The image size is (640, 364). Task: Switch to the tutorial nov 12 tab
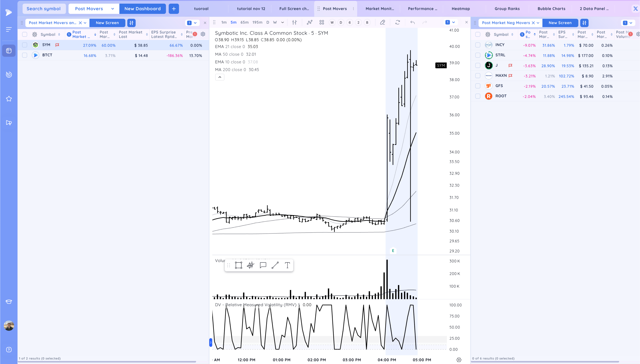tap(251, 9)
